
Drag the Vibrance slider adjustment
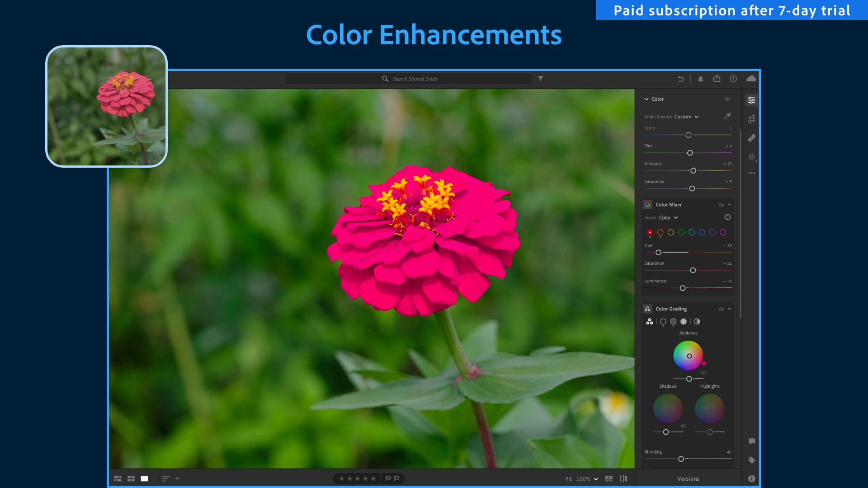[x=693, y=170]
